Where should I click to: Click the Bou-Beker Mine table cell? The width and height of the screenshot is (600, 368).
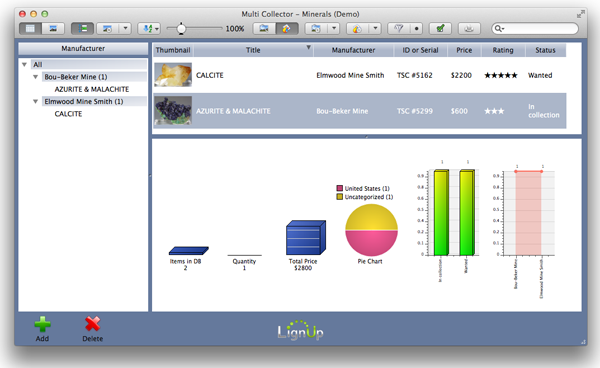click(x=342, y=111)
